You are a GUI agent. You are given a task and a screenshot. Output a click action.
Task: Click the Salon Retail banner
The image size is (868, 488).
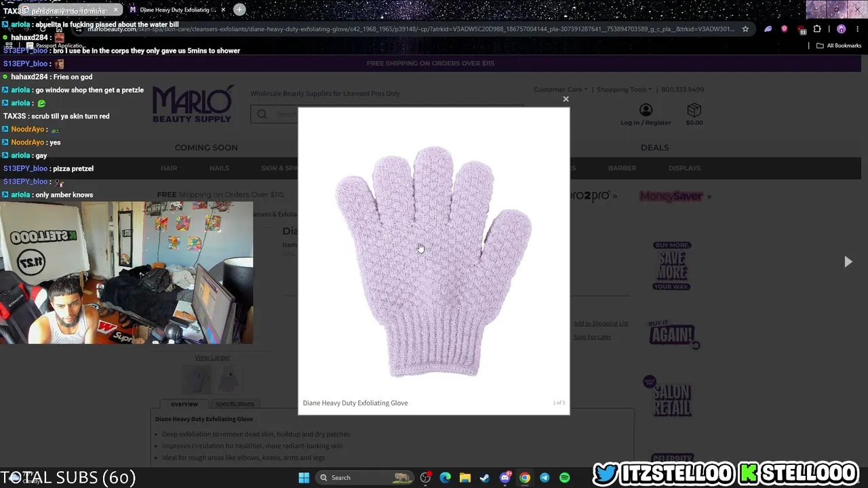[x=669, y=397]
